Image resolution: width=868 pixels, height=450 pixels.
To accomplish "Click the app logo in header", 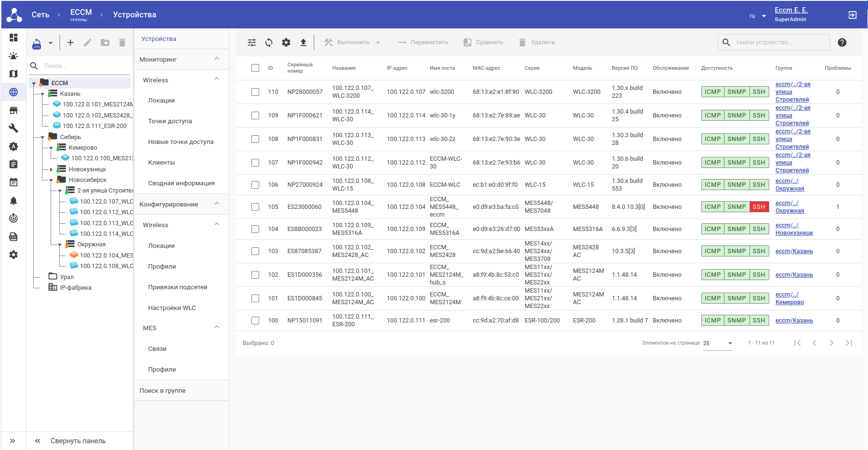I will click(14, 15).
